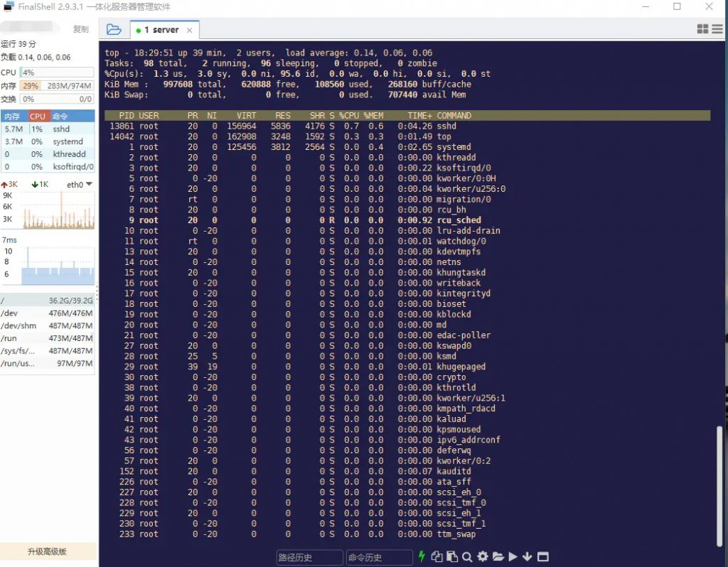This screenshot has height=567, width=728.
Task: Click inside the 命令历史 input field
Action: [379, 557]
